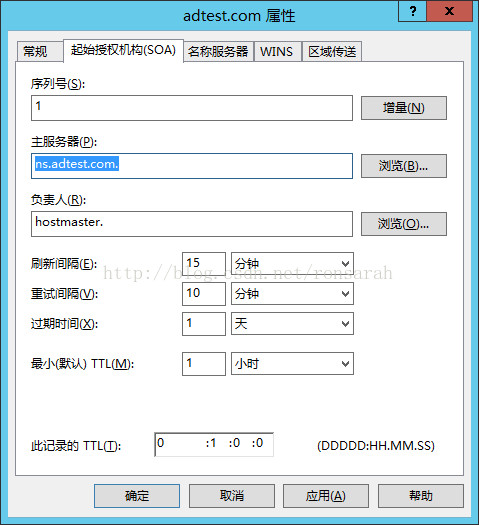The height and width of the screenshot is (525, 479).
Task: Open the minimum TTL 小时 dropdown
Action: point(292,364)
